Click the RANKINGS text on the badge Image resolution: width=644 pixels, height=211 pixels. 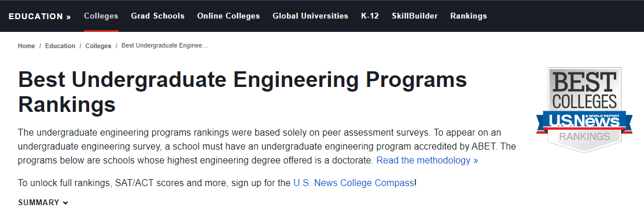tap(584, 136)
